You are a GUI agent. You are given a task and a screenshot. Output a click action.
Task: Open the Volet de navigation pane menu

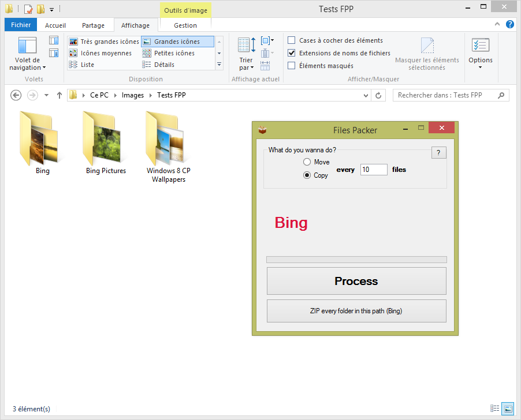pyautogui.click(x=27, y=54)
